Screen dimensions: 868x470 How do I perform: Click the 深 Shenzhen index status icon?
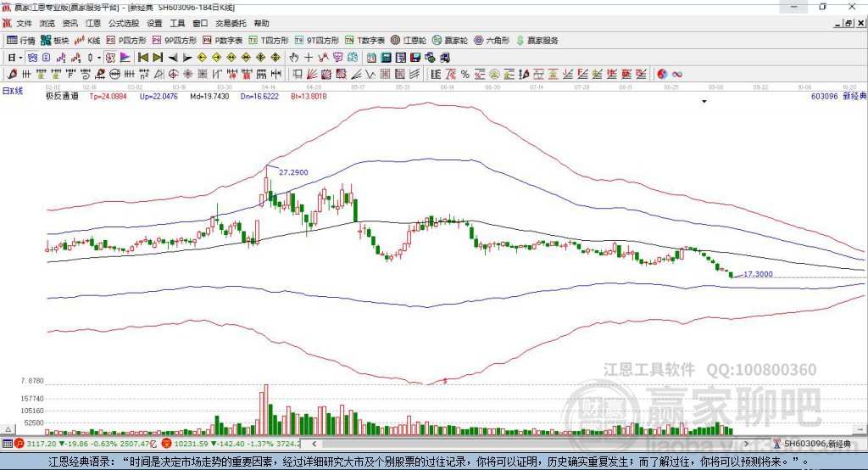coord(167,444)
